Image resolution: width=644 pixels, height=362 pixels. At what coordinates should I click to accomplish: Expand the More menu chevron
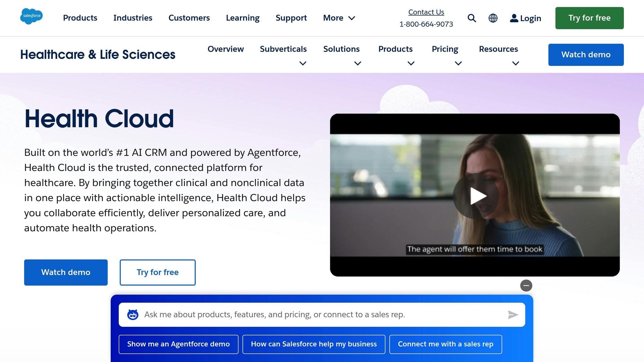tap(352, 18)
